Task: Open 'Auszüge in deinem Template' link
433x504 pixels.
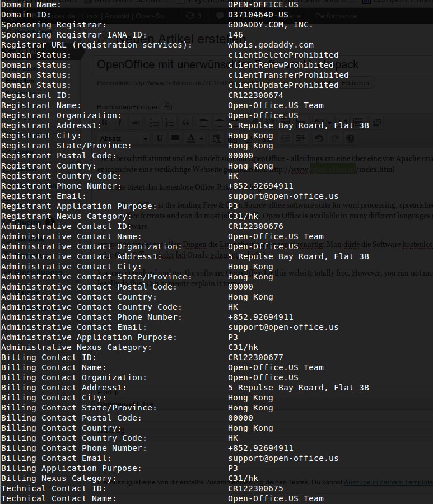Action: point(388,482)
